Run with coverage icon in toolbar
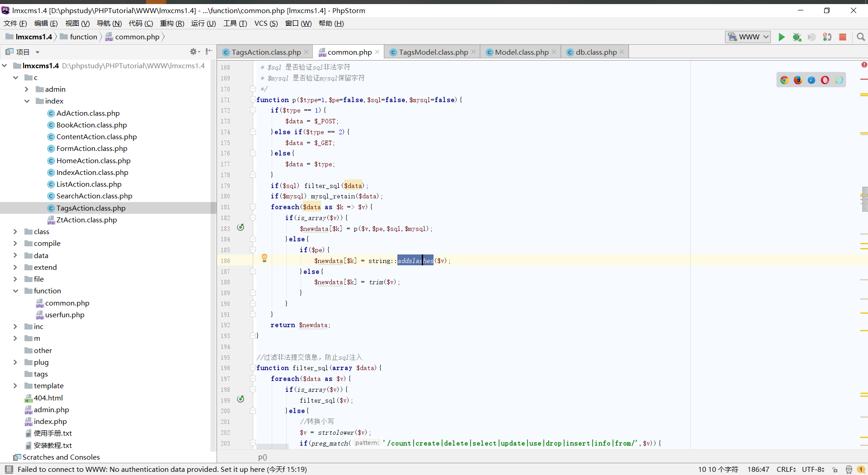868x475 pixels. (812, 37)
